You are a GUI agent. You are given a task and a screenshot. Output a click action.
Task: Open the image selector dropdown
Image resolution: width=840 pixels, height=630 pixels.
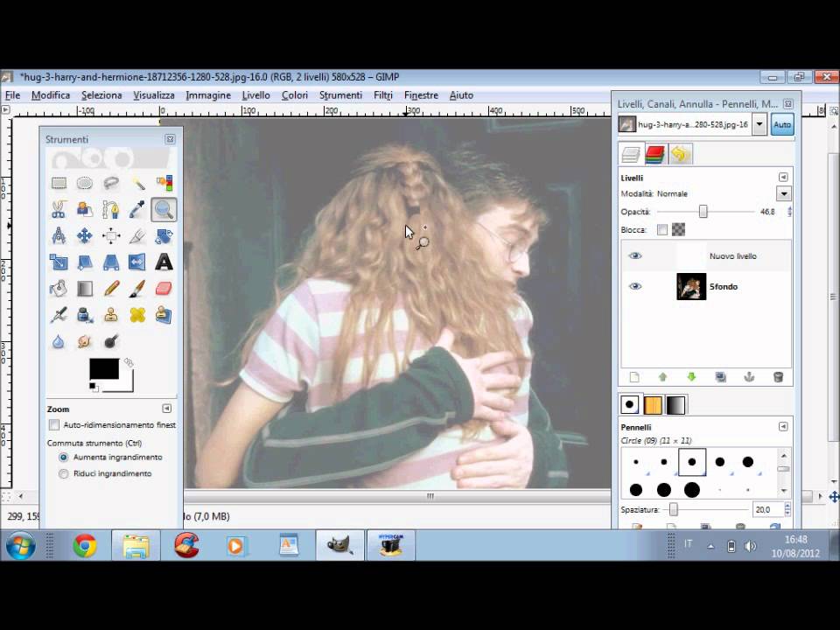[x=759, y=125]
